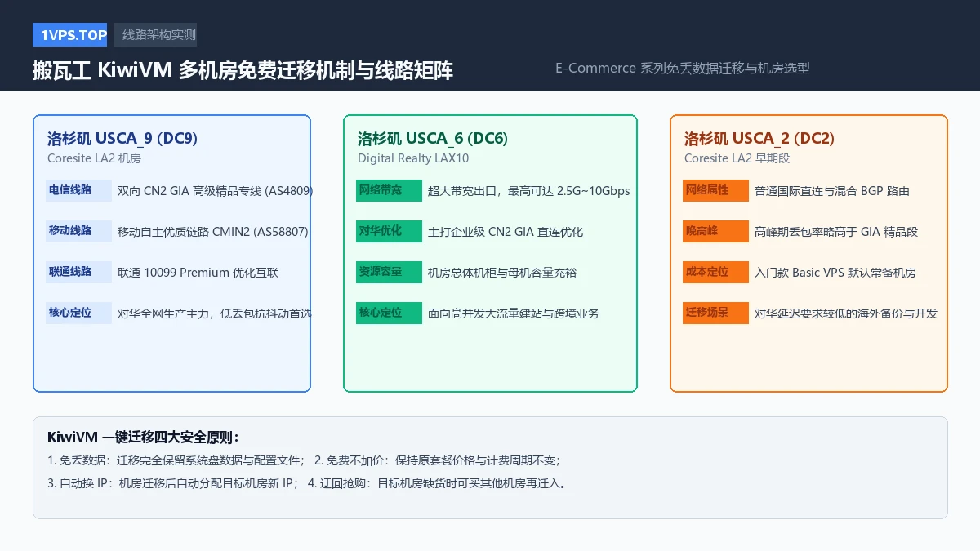Click 联通 10099 Premium 优化互联 text
The height and width of the screenshot is (551, 980).
pyautogui.click(x=198, y=273)
